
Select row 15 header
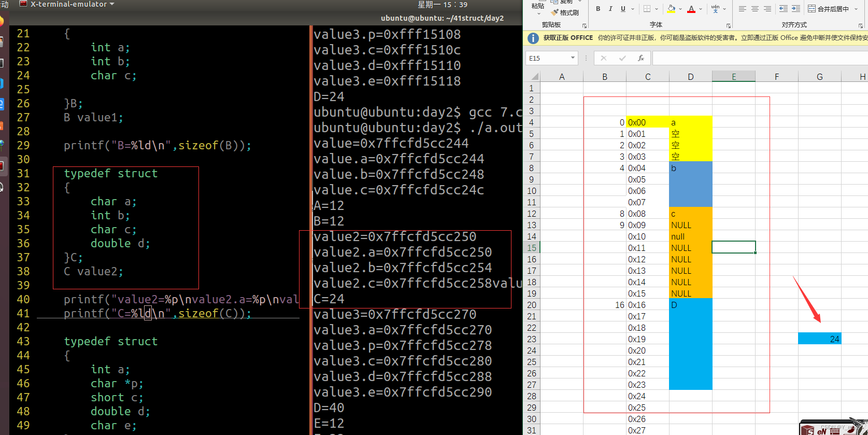click(x=532, y=248)
